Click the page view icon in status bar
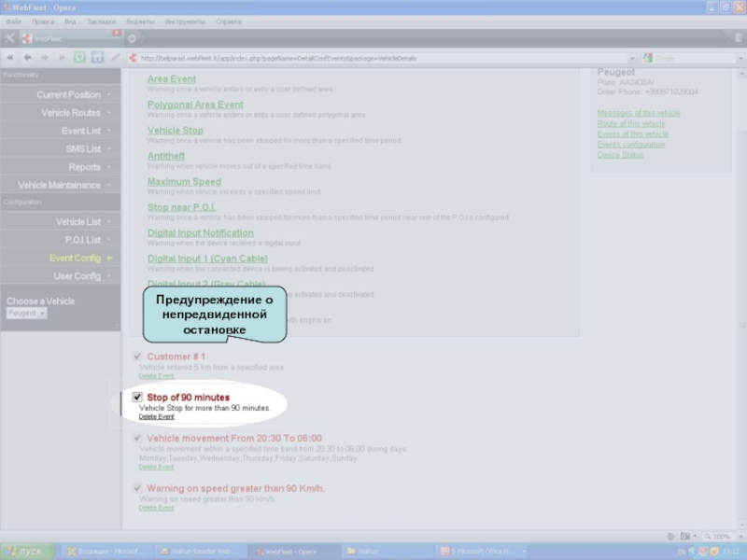Image resolution: width=747 pixels, height=560 pixels. pyautogui.click(x=670, y=537)
